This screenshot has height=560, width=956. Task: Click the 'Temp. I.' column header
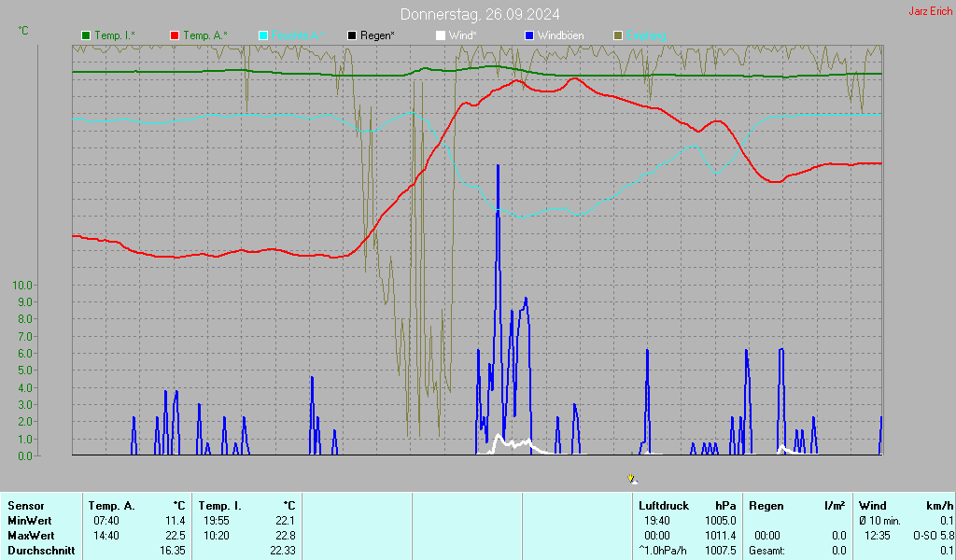(220, 506)
